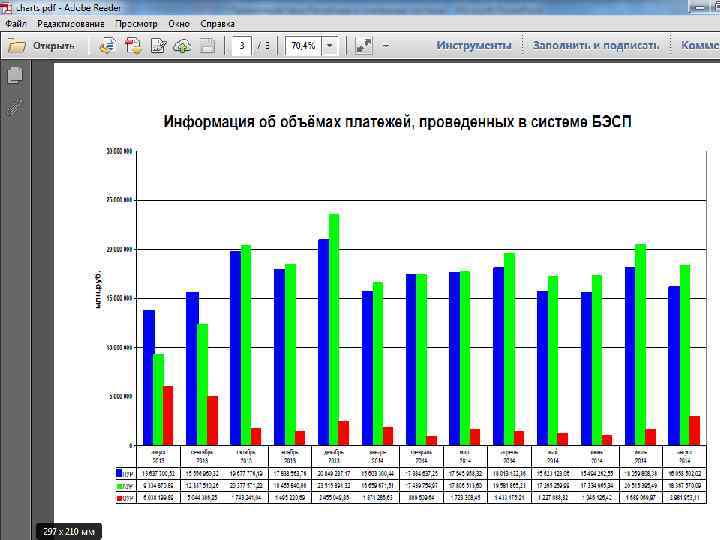Open the Справка menu
Image resolution: width=720 pixels, height=540 pixels.
pos(218,23)
